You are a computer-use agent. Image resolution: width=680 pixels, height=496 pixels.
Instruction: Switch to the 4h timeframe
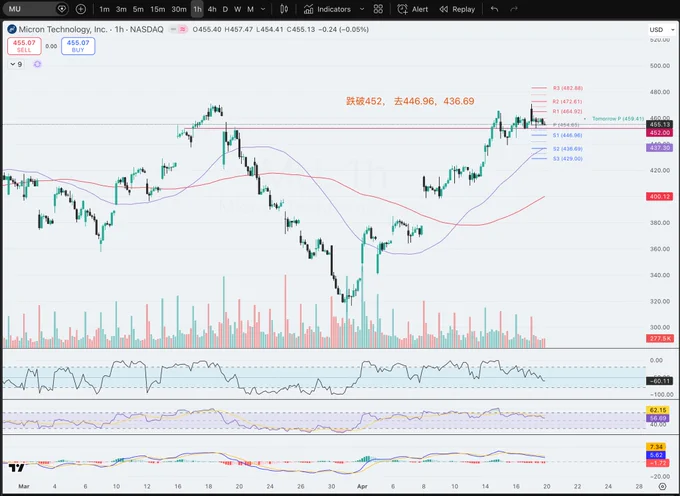(x=212, y=9)
